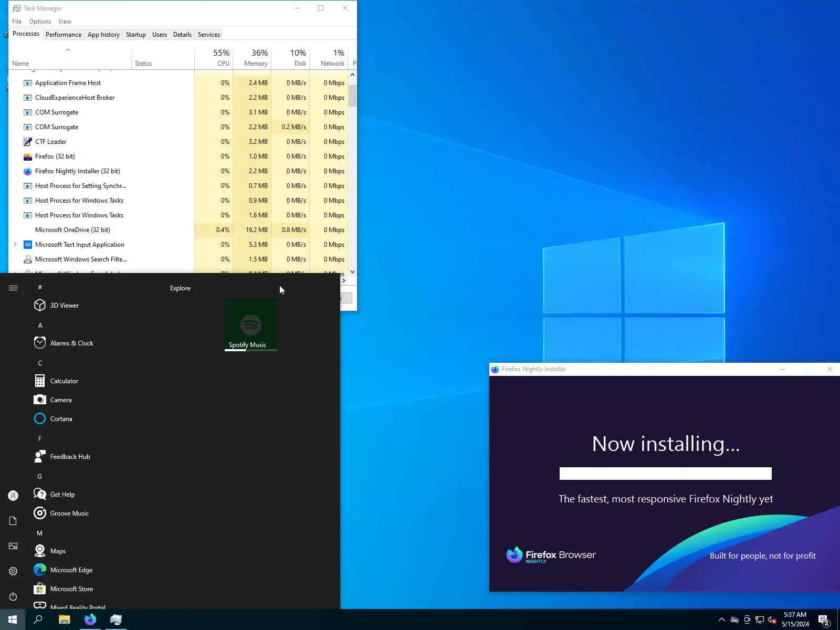Open the Options menu in Task Manager
The image size is (840, 630).
(40, 22)
